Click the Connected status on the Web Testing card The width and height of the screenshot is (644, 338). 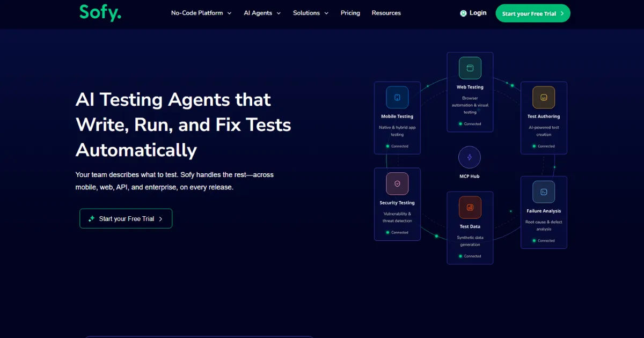470,124
